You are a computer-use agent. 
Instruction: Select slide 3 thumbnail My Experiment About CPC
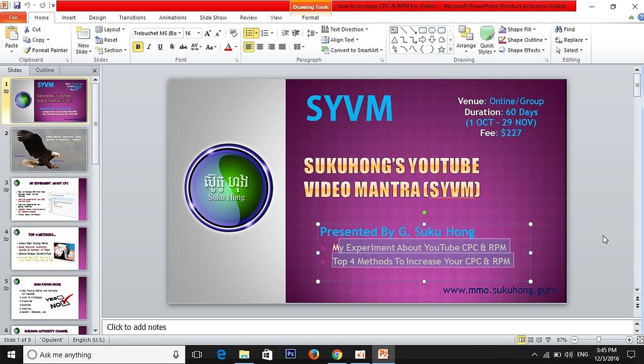[49, 199]
